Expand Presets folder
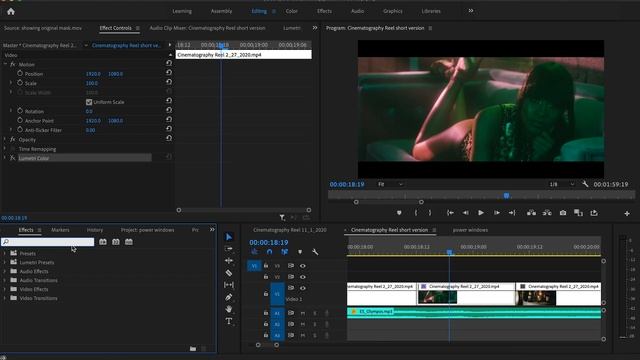This screenshot has width=640, height=360. [x=5, y=253]
